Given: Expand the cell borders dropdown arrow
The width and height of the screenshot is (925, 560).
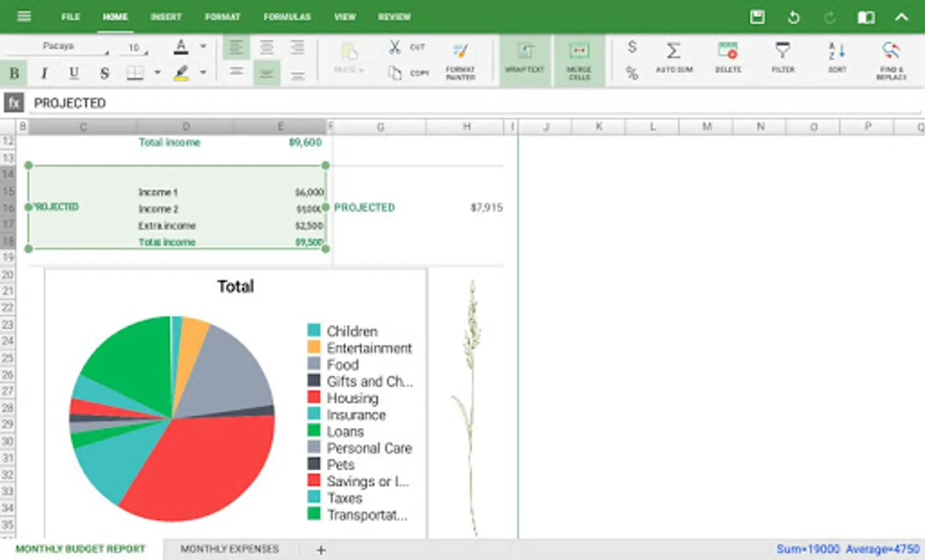Looking at the screenshot, I should tap(157, 73).
